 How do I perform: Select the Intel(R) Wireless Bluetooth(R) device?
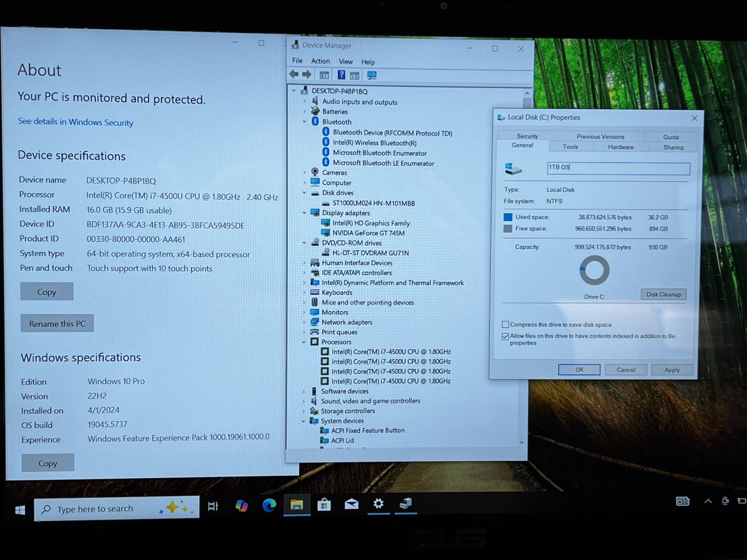point(374,143)
